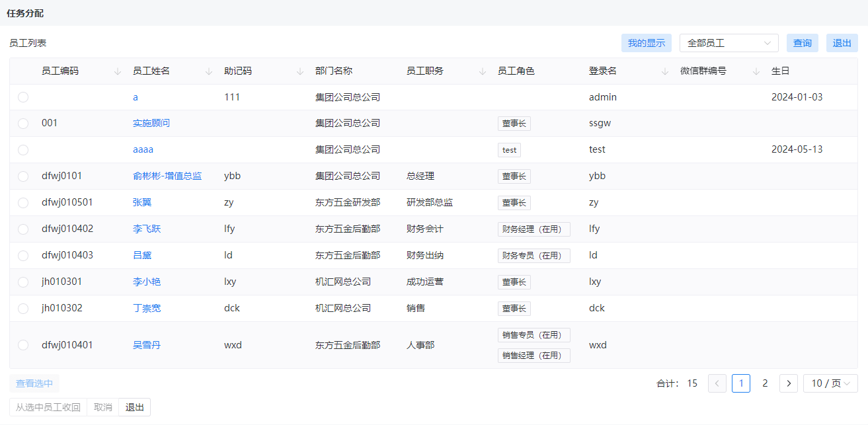The height and width of the screenshot is (425, 868).
Task: Sort by 员工职务 column arrow
Action: pyautogui.click(x=483, y=71)
